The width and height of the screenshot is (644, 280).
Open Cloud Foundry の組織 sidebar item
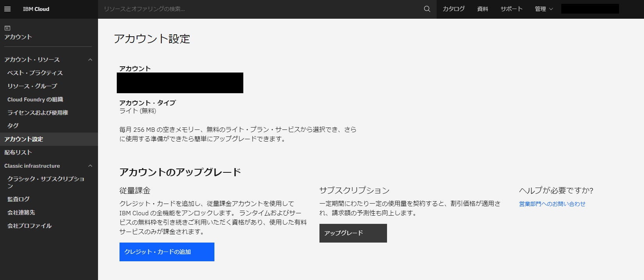tap(35, 99)
